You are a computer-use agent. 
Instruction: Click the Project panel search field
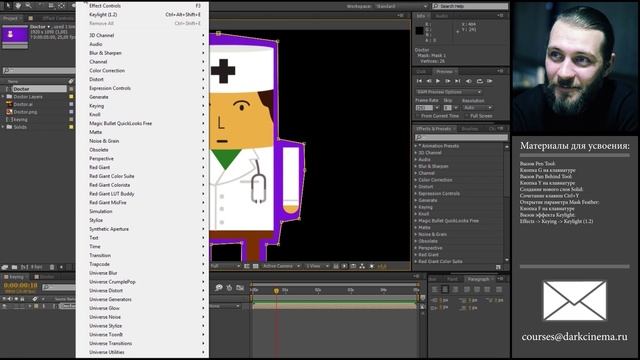tap(39, 71)
